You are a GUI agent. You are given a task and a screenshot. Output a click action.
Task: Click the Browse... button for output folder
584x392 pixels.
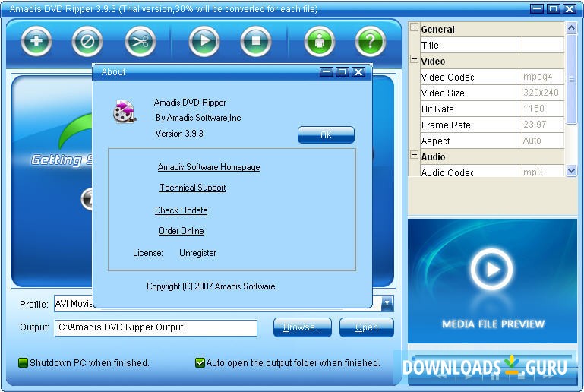coord(302,327)
